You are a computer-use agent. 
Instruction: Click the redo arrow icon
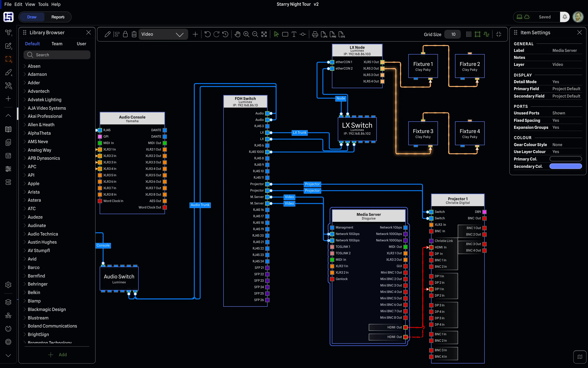pos(216,34)
